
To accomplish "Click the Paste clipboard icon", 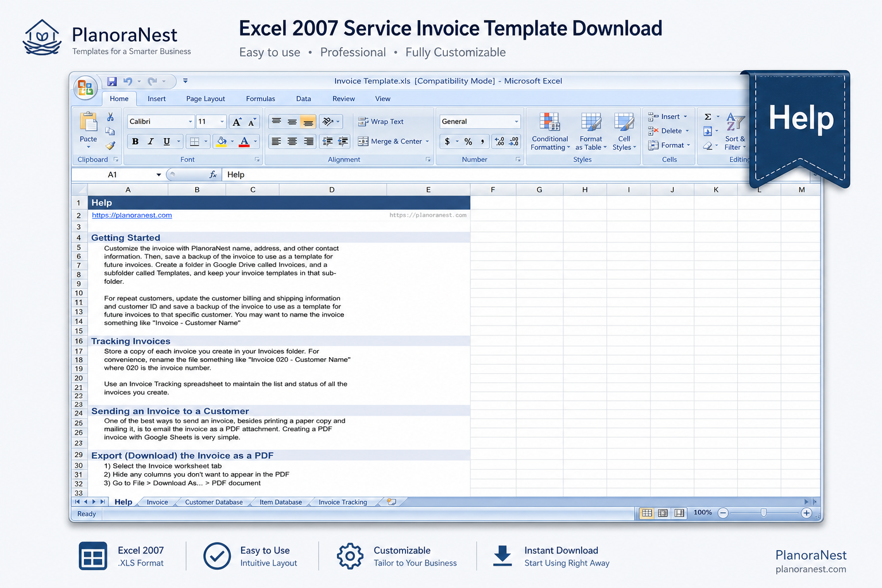I will tap(88, 122).
